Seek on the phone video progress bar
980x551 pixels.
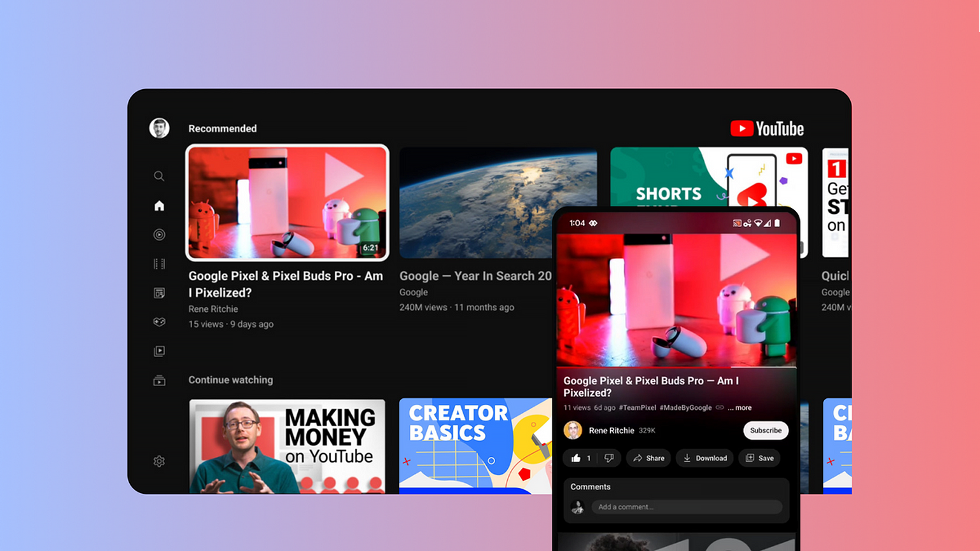coord(676,367)
